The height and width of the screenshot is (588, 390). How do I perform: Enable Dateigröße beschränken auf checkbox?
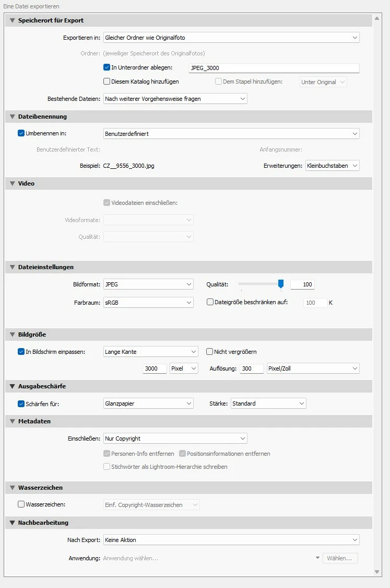(x=210, y=302)
